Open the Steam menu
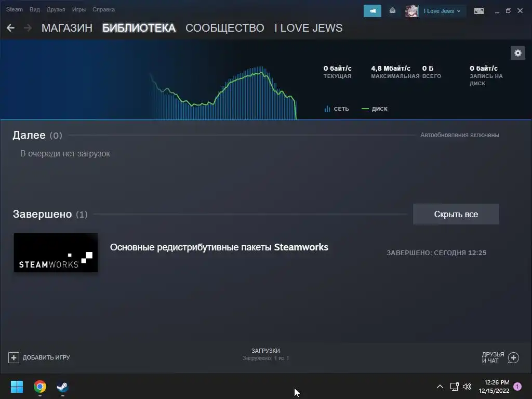The image size is (532, 399). pos(14,9)
